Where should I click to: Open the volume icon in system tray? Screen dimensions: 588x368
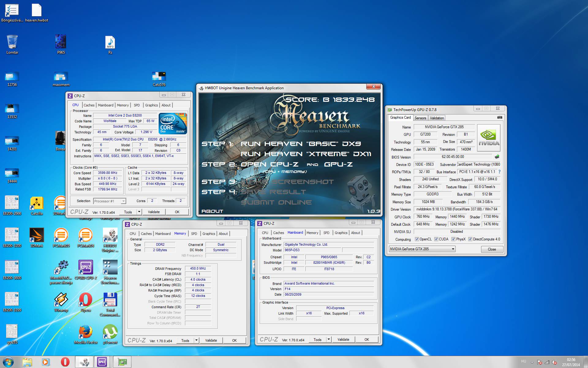pos(554,362)
